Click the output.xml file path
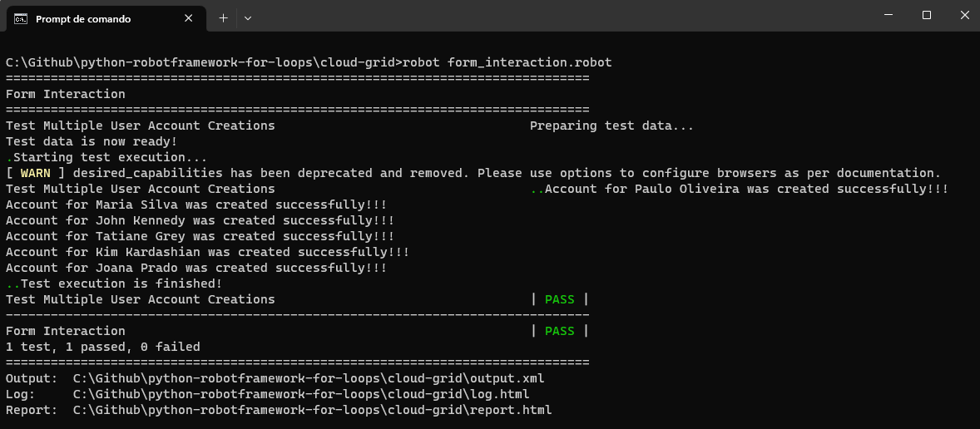The width and height of the screenshot is (980, 429). click(308, 378)
